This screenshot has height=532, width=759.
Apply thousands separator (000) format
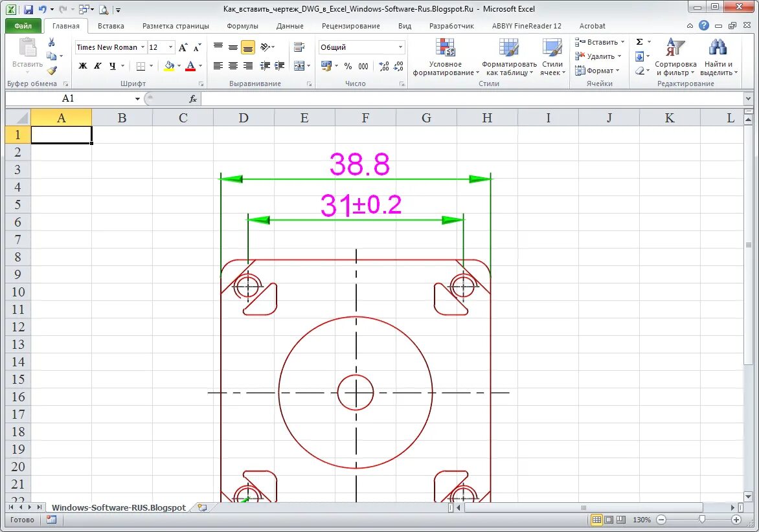point(363,66)
